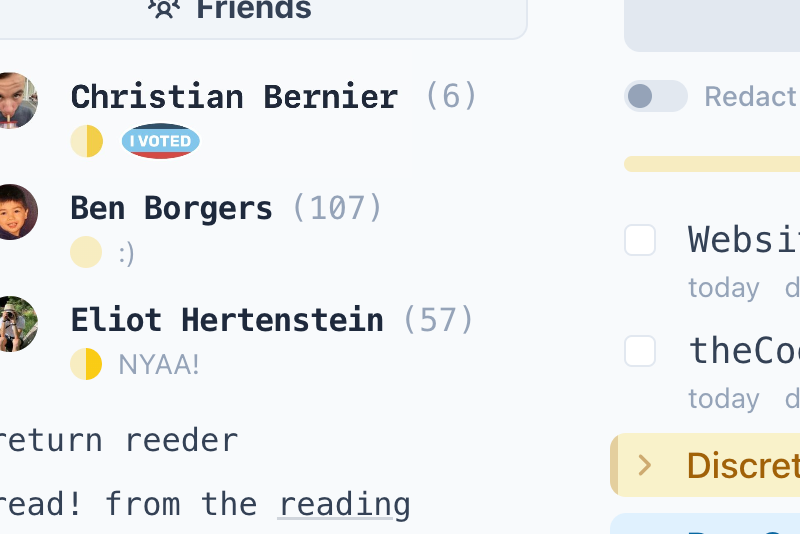Follow the underlined reading link

pos(344,505)
